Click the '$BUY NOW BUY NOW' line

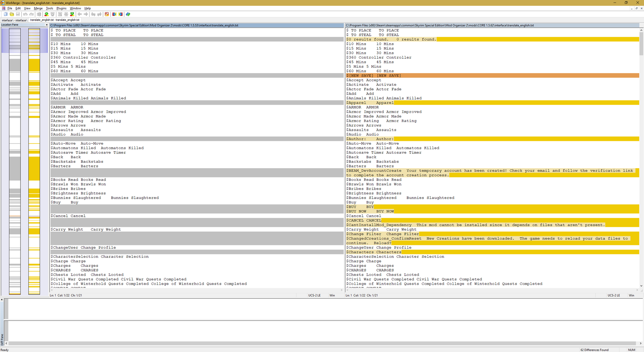click(492, 212)
